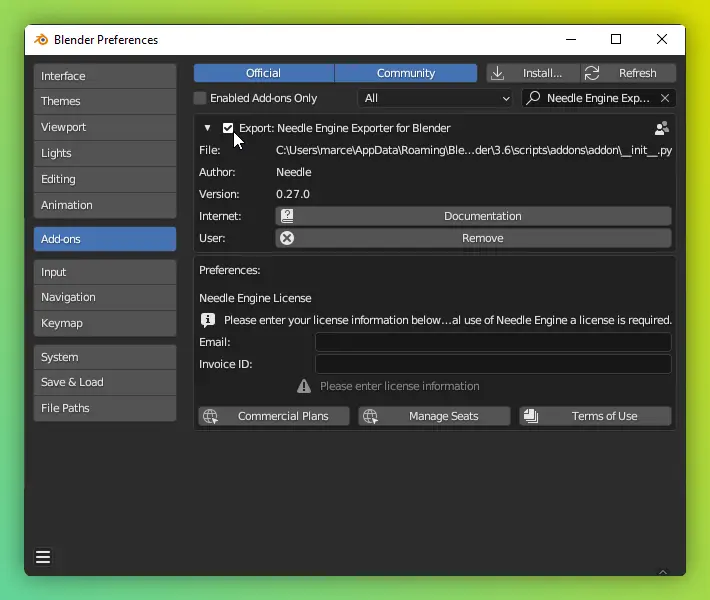
Task: Toggle the Official add-ons filter
Action: 264,73
